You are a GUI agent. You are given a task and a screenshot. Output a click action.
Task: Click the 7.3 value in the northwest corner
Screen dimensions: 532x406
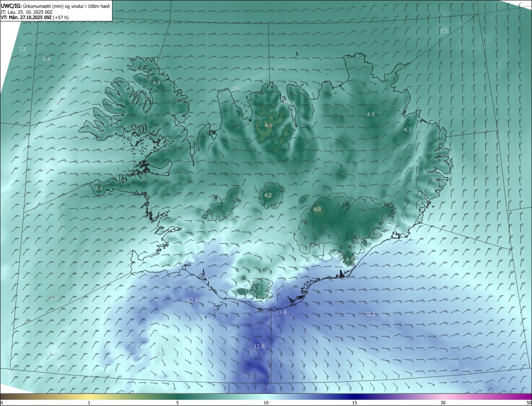(22, 49)
